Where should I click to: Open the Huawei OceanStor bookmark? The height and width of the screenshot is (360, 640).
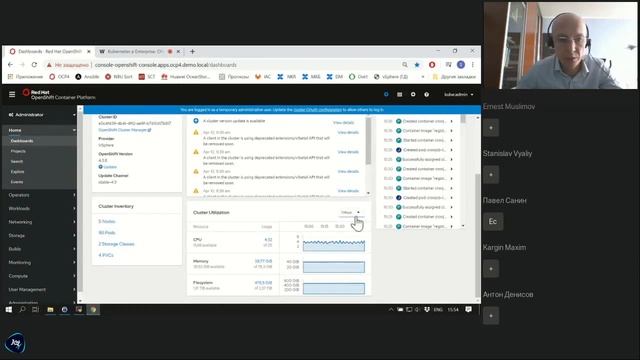click(x=186, y=77)
